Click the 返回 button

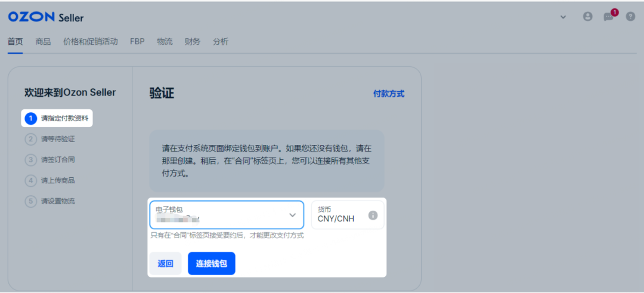pyautogui.click(x=166, y=263)
